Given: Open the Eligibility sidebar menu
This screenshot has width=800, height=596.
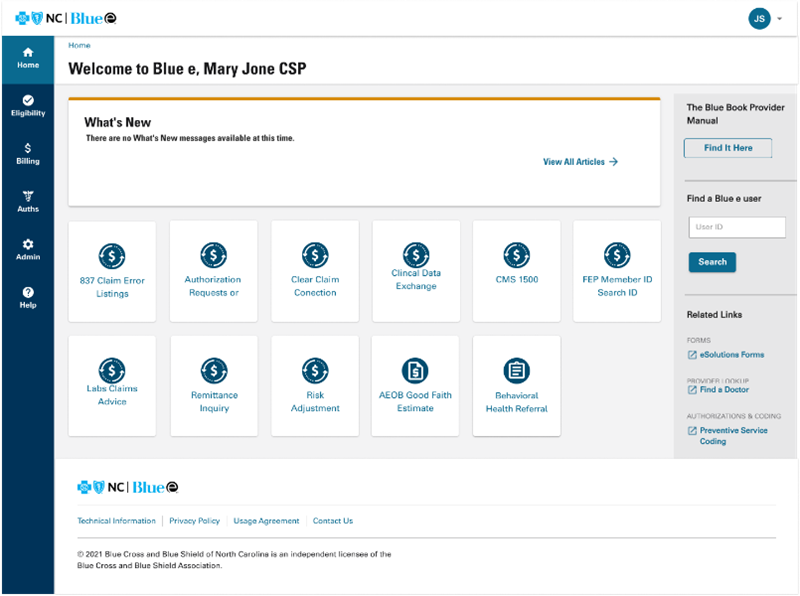Looking at the screenshot, I should (28, 105).
